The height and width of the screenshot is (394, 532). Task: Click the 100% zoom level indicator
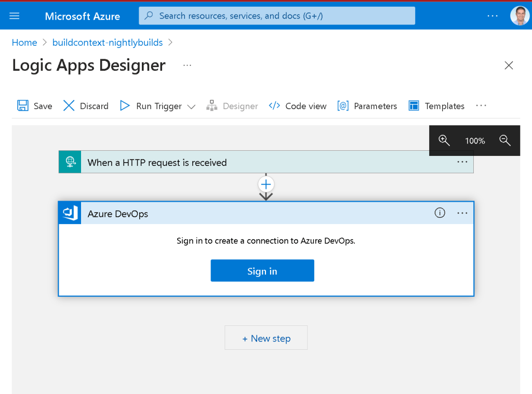[x=475, y=141]
